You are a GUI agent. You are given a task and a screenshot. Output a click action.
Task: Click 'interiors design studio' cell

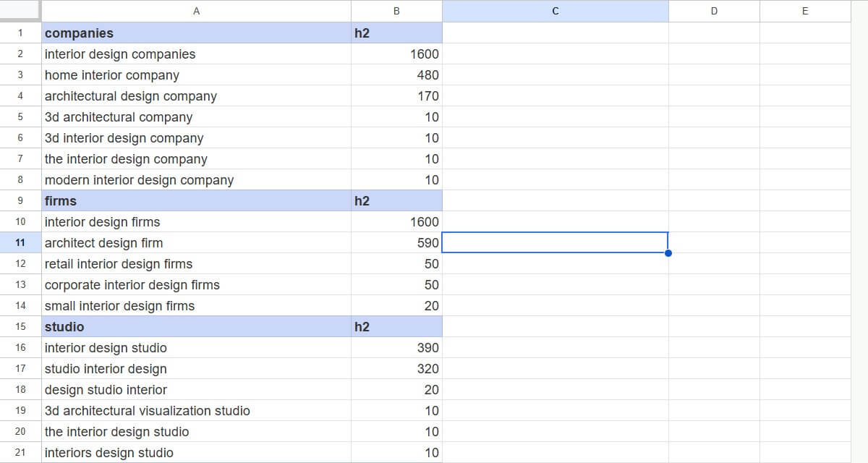[x=196, y=452]
